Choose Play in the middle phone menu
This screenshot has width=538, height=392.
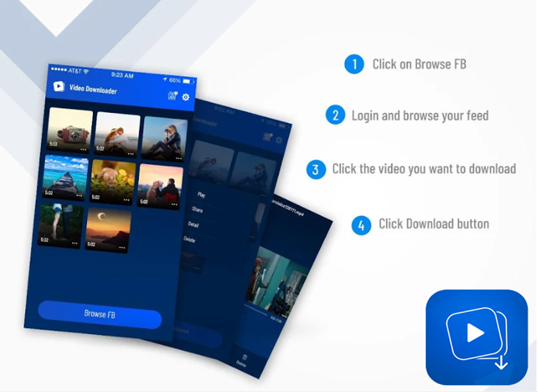point(201,194)
